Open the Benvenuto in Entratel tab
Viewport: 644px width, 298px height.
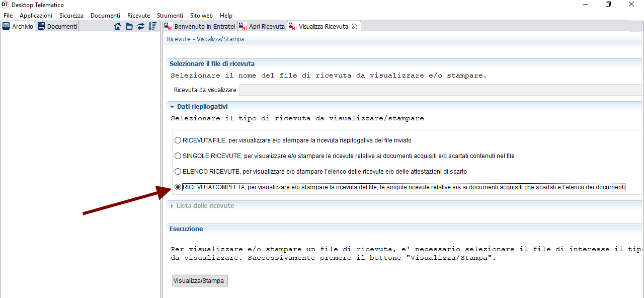pyautogui.click(x=200, y=26)
